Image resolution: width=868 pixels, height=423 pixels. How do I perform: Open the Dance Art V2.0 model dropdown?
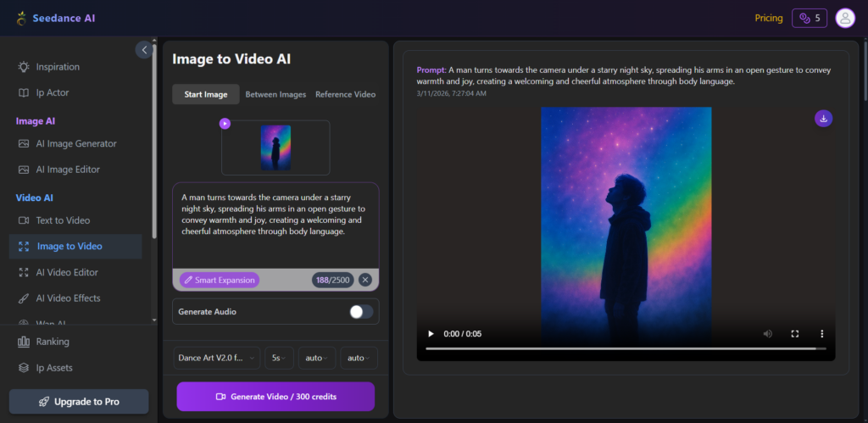click(x=217, y=358)
